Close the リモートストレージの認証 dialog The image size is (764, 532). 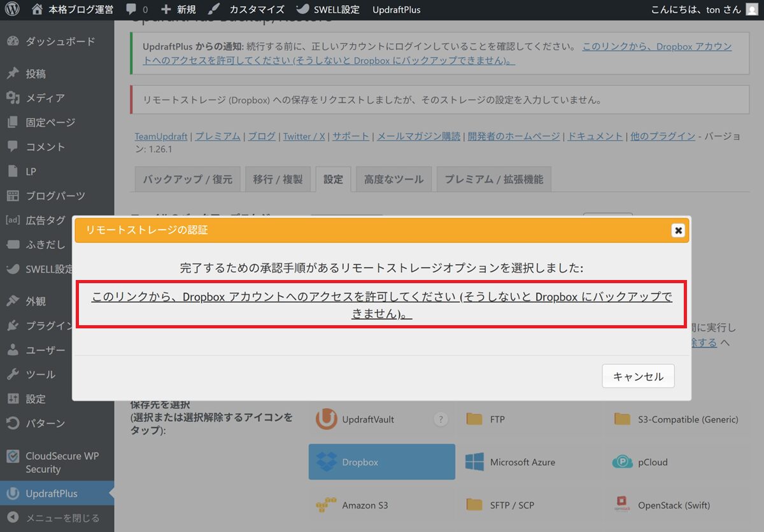click(x=678, y=230)
